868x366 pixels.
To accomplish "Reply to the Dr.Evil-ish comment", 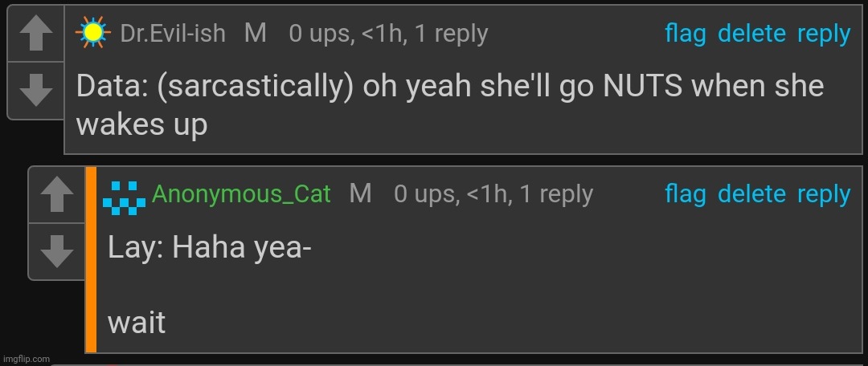I will pos(824,34).
